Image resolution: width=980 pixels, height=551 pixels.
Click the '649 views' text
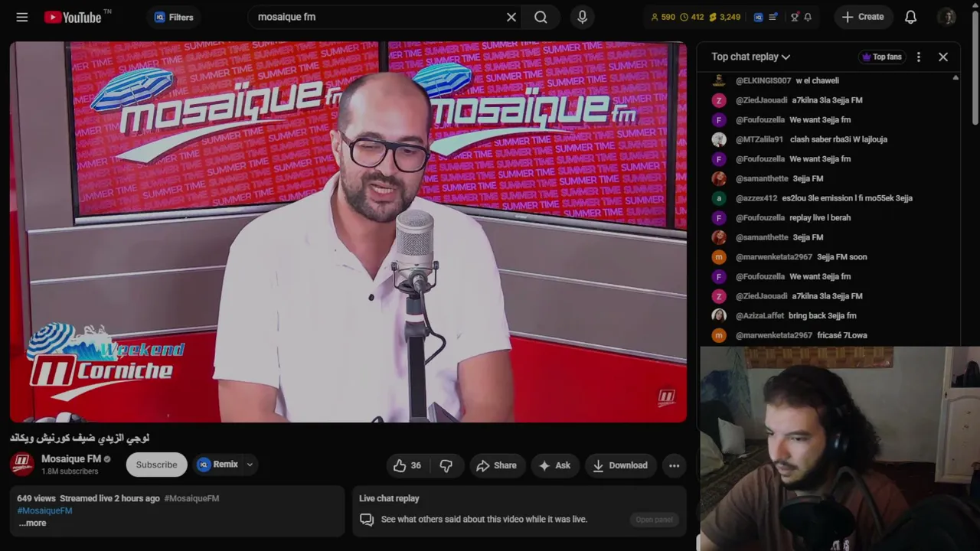click(x=36, y=498)
